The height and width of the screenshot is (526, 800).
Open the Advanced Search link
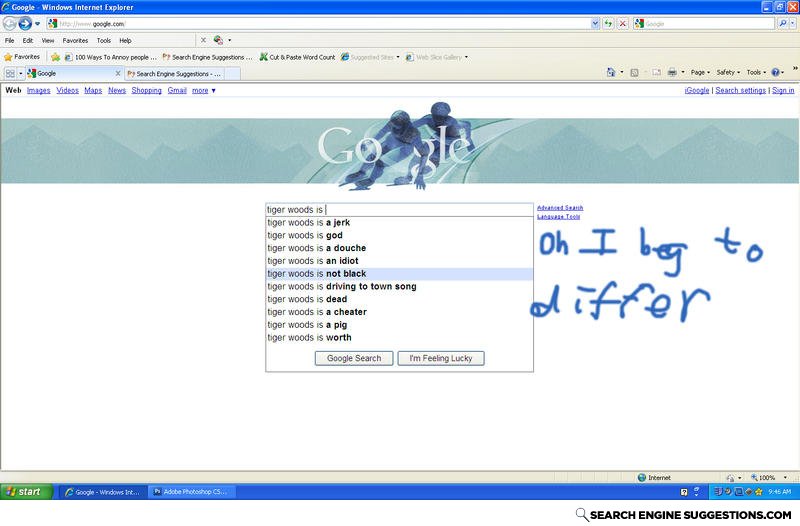[x=560, y=208]
